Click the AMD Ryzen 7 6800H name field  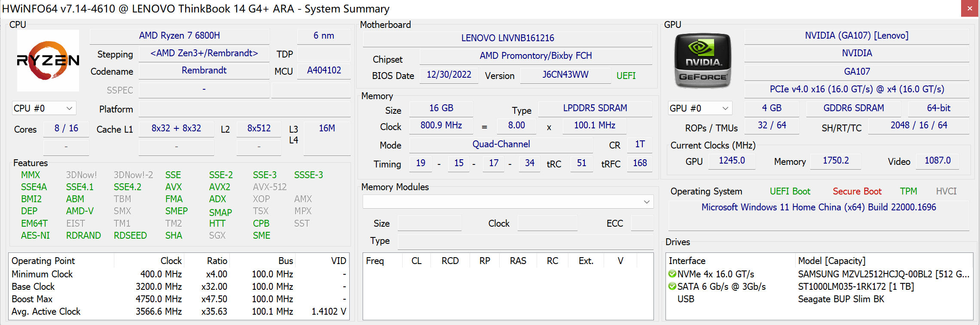click(180, 36)
